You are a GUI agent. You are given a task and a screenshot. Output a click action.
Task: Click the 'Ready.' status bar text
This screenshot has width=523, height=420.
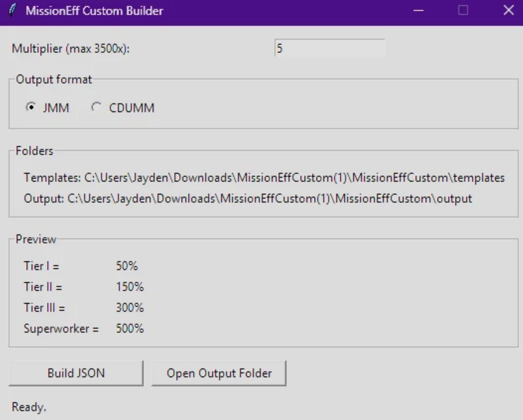29,407
